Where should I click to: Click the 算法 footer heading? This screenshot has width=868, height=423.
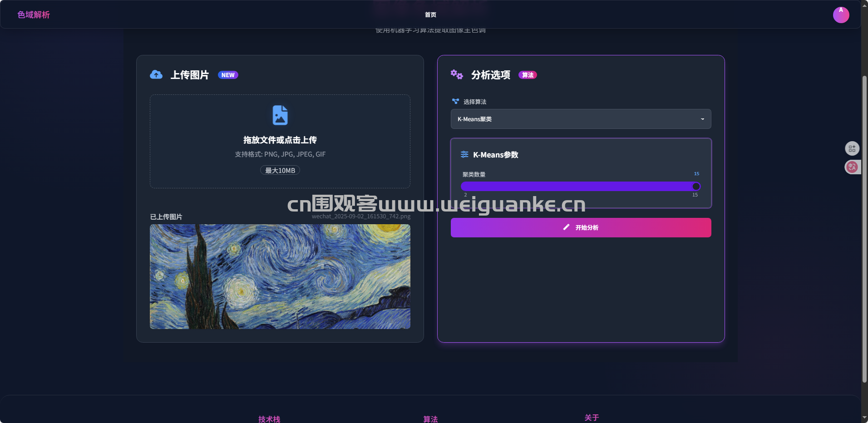[x=430, y=419]
